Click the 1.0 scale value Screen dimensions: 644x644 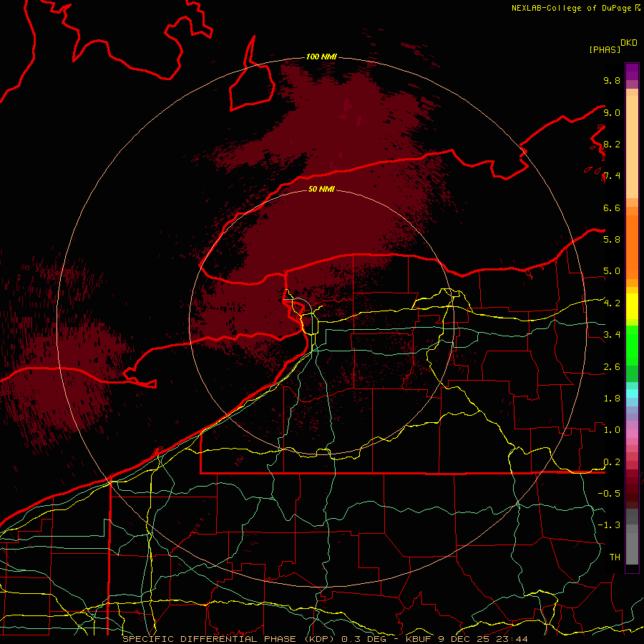pyautogui.click(x=612, y=429)
